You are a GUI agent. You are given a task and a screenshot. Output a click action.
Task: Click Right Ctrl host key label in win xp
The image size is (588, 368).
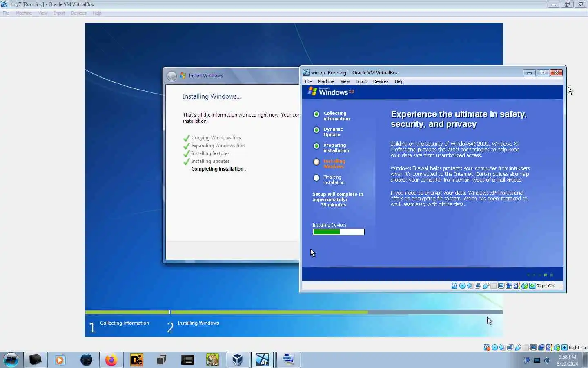(546, 286)
